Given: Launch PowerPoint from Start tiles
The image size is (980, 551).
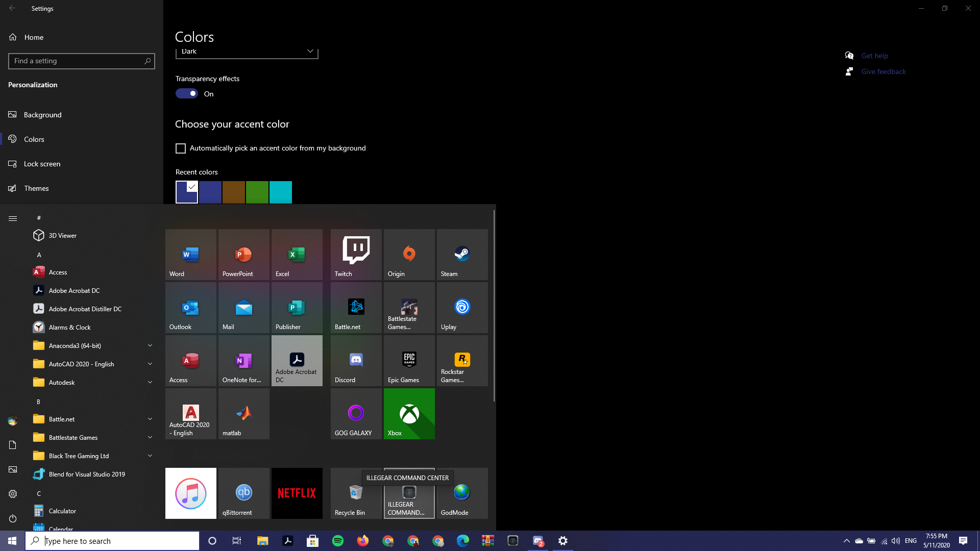Looking at the screenshot, I should 243,255.
